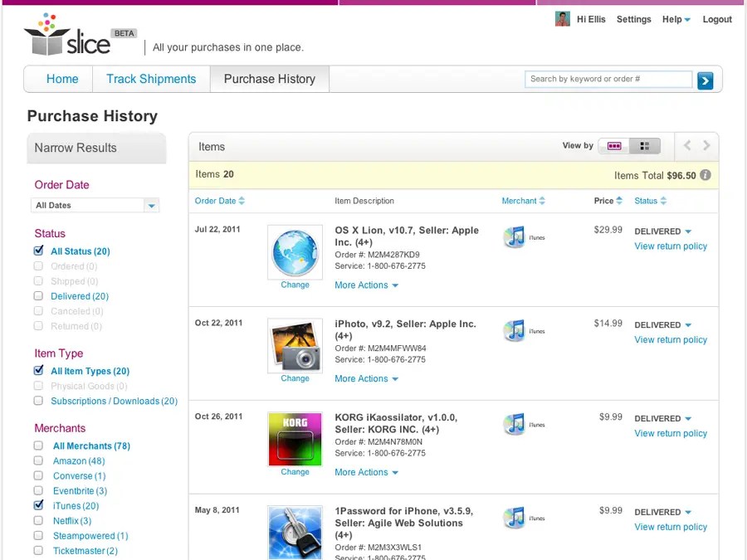Screen dimensions: 747x560
Task: Open KORG iKaossilator item title
Action: click(x=396, y=423)
